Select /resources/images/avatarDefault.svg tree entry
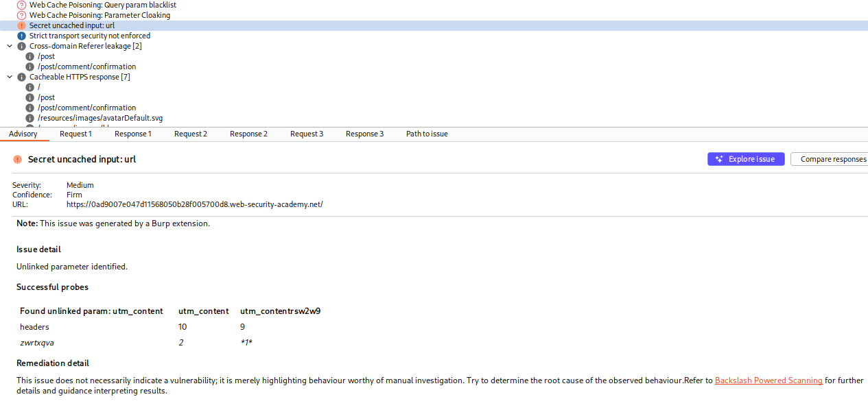 coord(100,118)
